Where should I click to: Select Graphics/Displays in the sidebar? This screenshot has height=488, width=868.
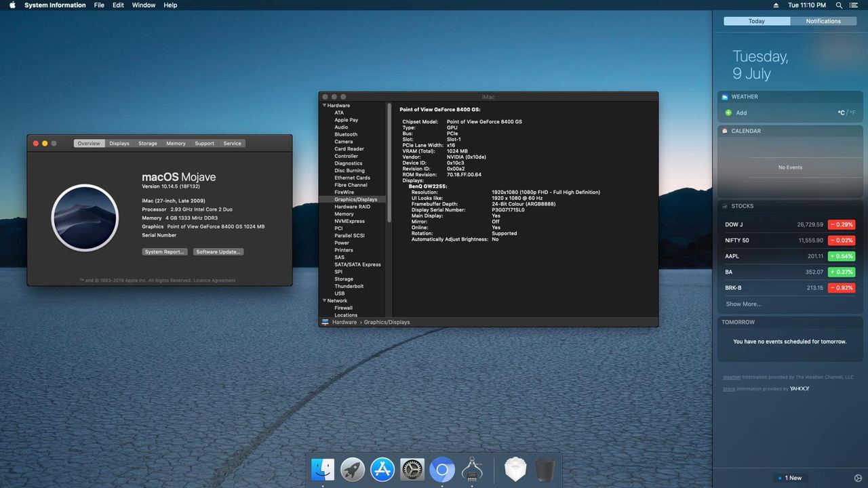(355, 199)
